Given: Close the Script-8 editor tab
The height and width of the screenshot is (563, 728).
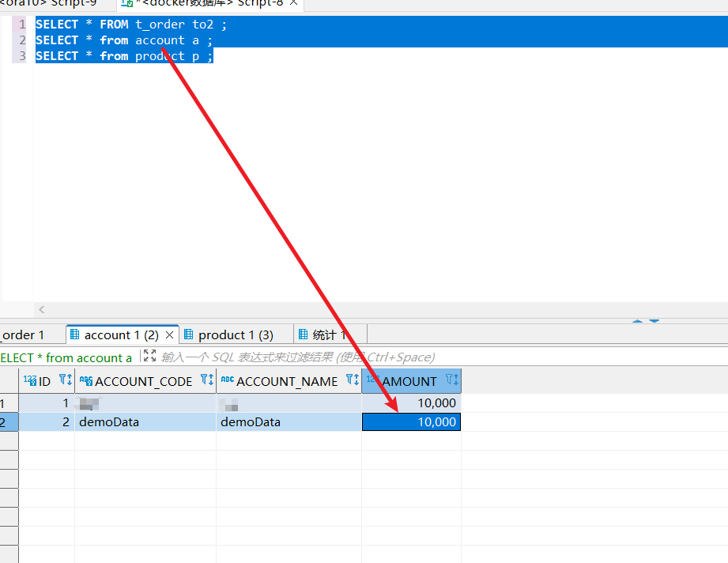Looking at the screenshot, I should [293, 3].
